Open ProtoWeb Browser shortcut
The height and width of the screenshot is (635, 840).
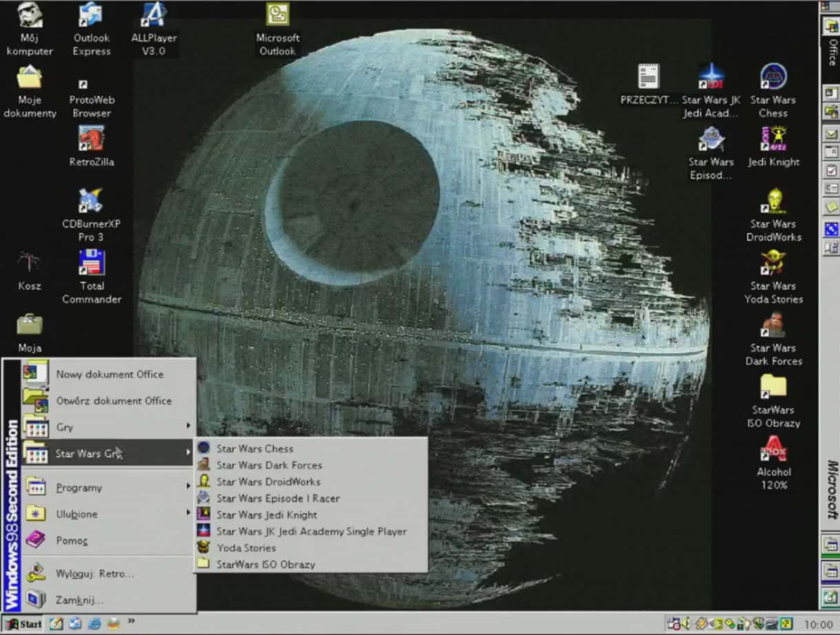[91, 97]
